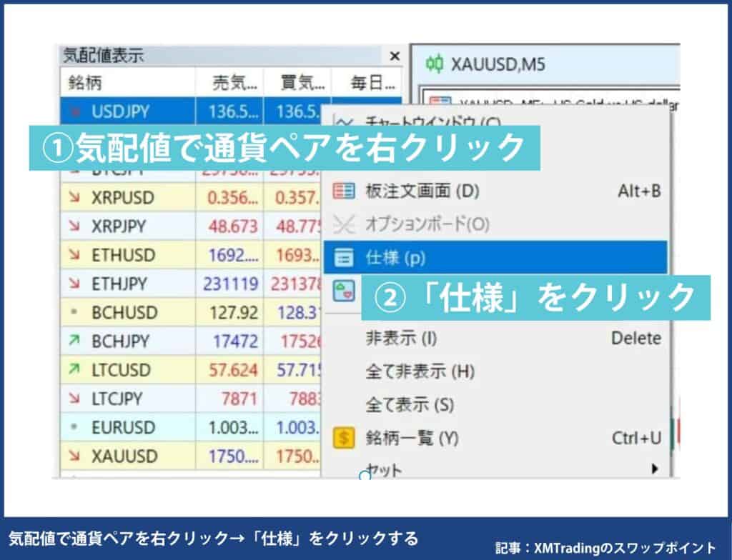Select the XRPUSD symbol row
Screen dimensions: 732x560
click(191, 197)
